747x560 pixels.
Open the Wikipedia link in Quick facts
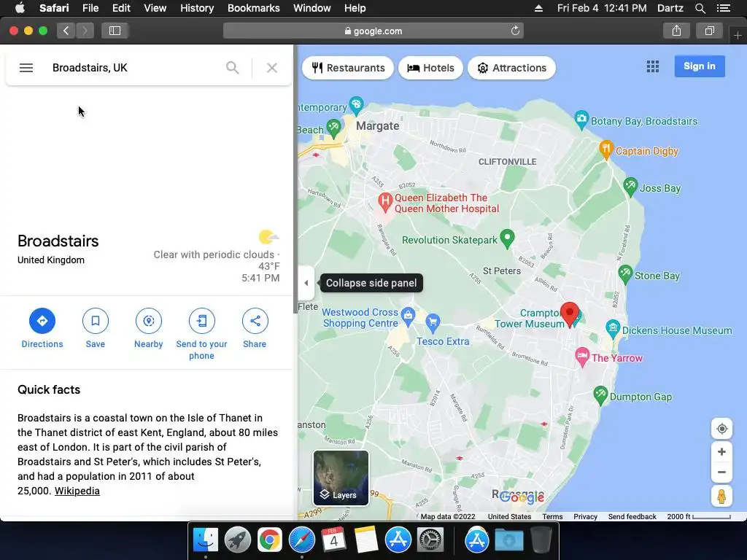pos(77,491)
